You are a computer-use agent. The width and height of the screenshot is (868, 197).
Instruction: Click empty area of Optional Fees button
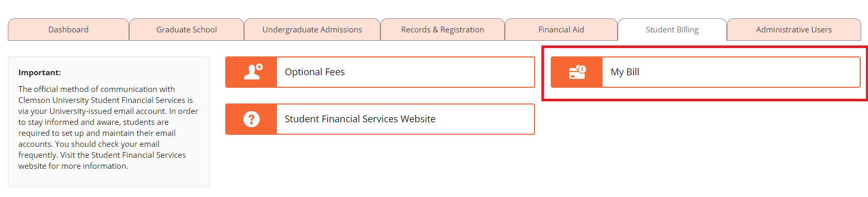(x=439, y=72)
